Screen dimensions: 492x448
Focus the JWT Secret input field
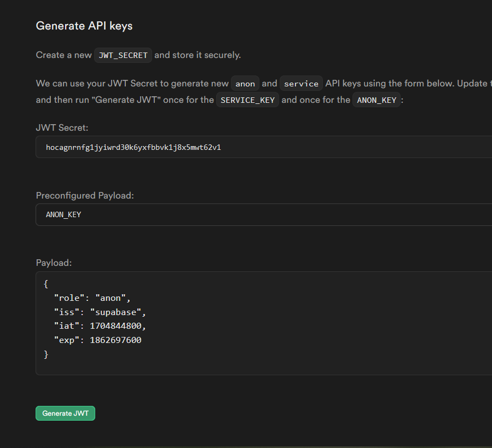click(264, 147)
